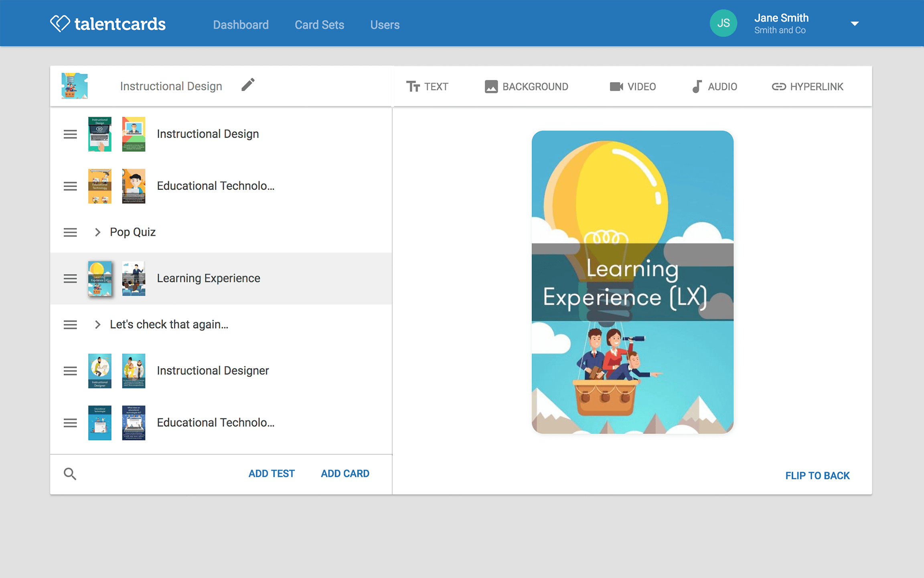Open the account dropdown arrow

[855, 24]
